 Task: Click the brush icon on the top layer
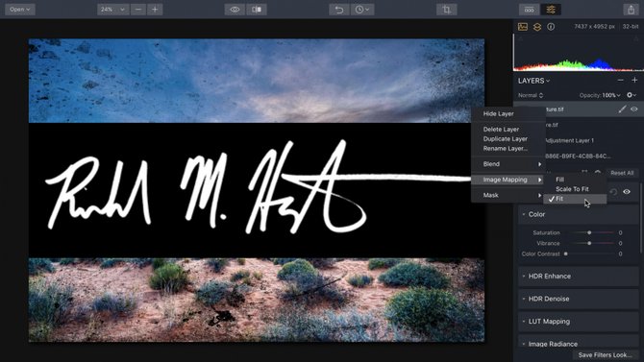pos(622,109)
